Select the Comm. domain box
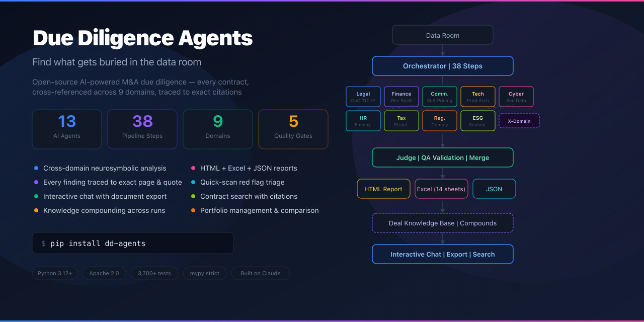The height and width of the screenshot is (322, 644). 440,97
